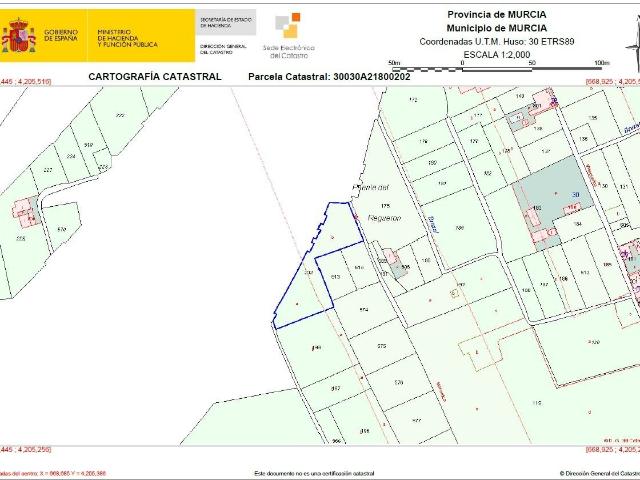This screenshot has height=480, width=640.
Task: Click parcel number 227 on the map
Action: point(48,170)
